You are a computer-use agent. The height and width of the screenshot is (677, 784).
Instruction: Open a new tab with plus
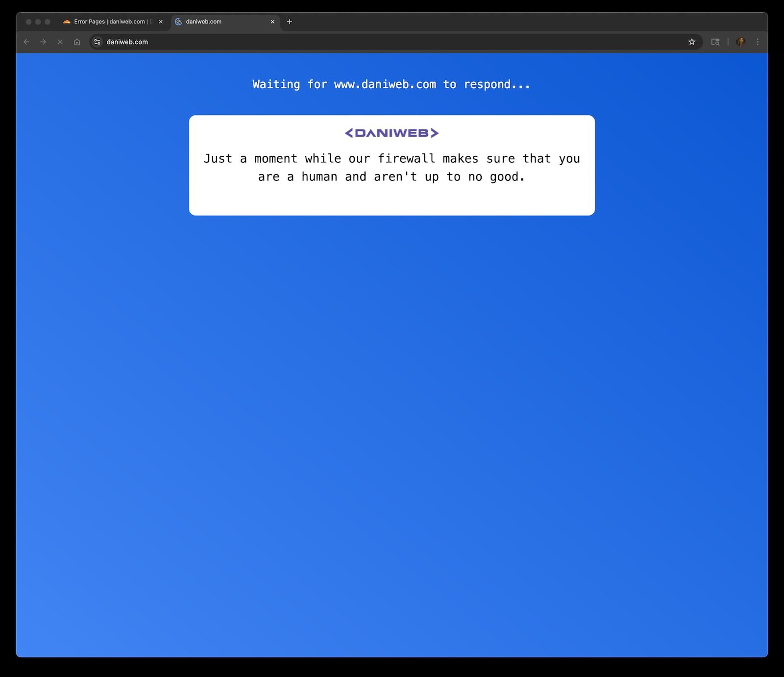tap(290, 22)
